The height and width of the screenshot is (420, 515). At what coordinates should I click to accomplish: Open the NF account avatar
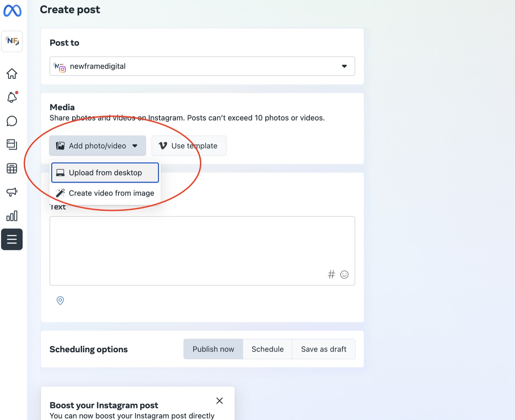(x=12, y=41)
